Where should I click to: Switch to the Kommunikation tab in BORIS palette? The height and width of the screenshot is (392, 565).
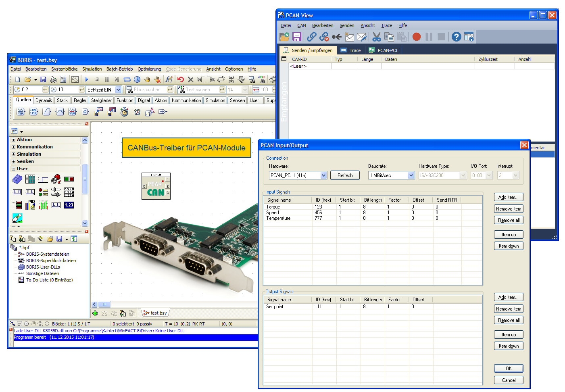186,100
